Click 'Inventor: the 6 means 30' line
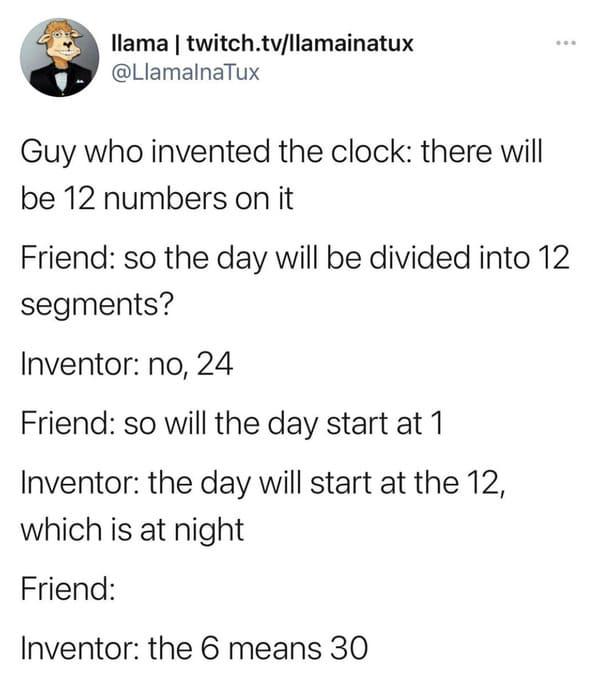 click(x=194, y=648)
